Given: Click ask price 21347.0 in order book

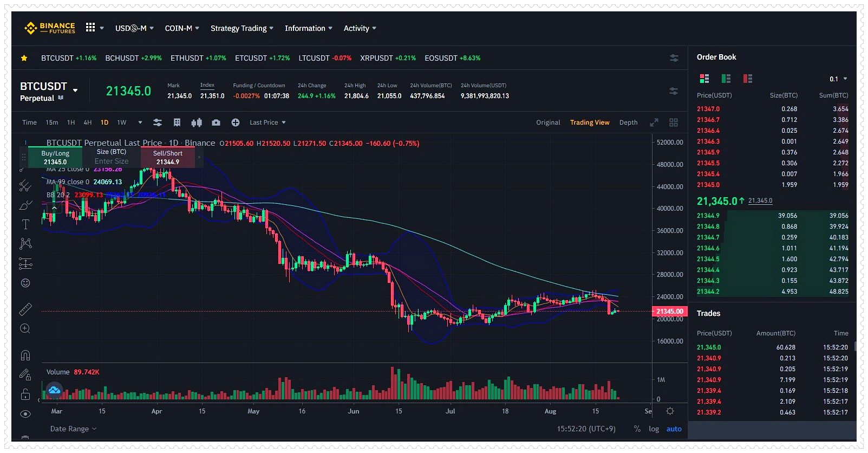Looking at the screenshot, I should coord(708,109).
